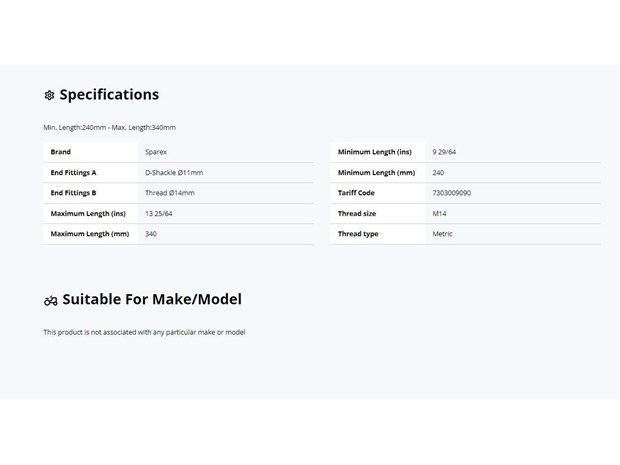Click the tractor icon beside Suitable For Make/Model
The height and width of the screenshot is (465, 620).
(x=51, y=301)
